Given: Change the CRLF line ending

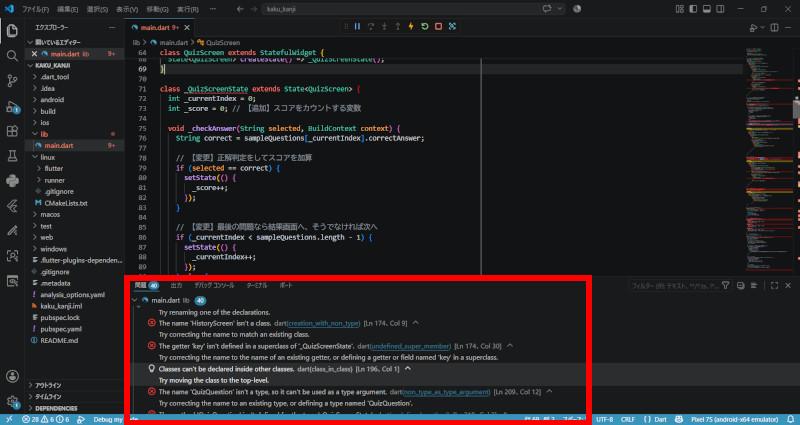Looking at the screenshot, I should (628, 419).
